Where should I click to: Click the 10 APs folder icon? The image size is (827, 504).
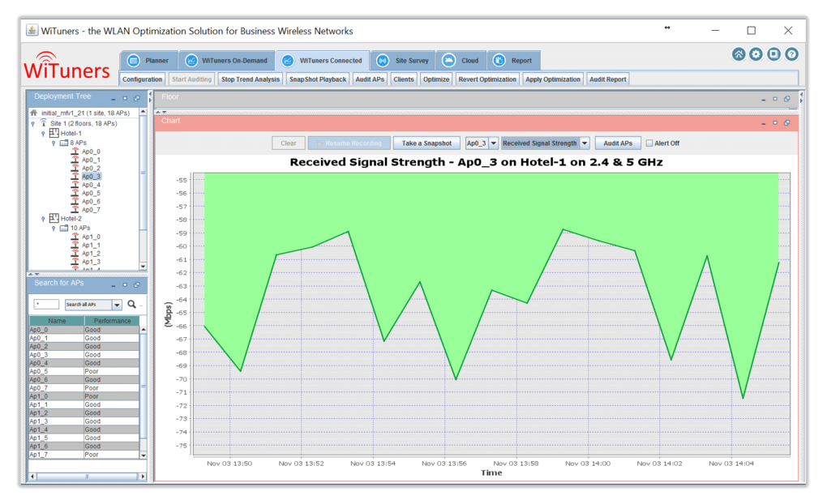(64, 228)
